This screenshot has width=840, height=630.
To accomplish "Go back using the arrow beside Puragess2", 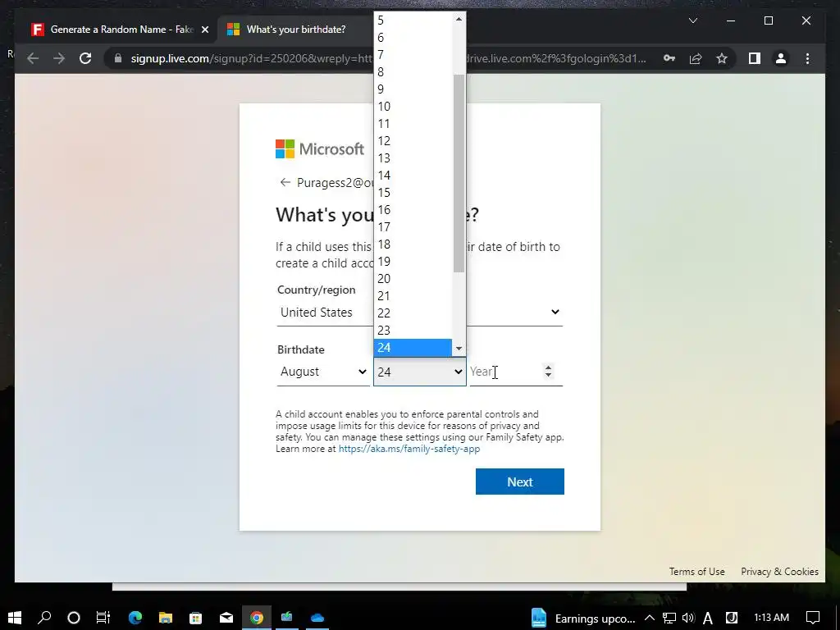I will pyautogui.click(x=285, y=183).
